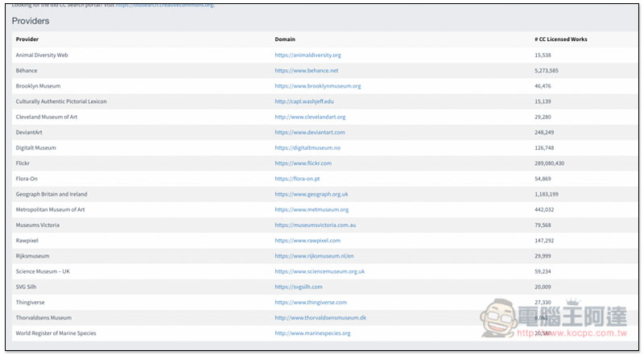
Task: Click the 126,748 works count
Action: click(544, 148)
